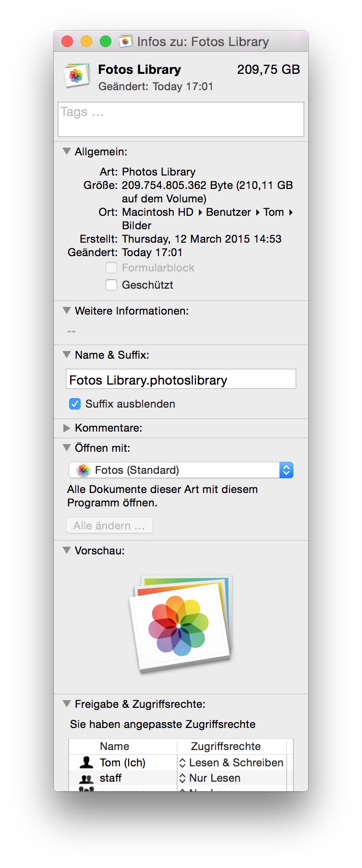Click into the Tags field
The image size is (362, 868).
pos(181,119)
